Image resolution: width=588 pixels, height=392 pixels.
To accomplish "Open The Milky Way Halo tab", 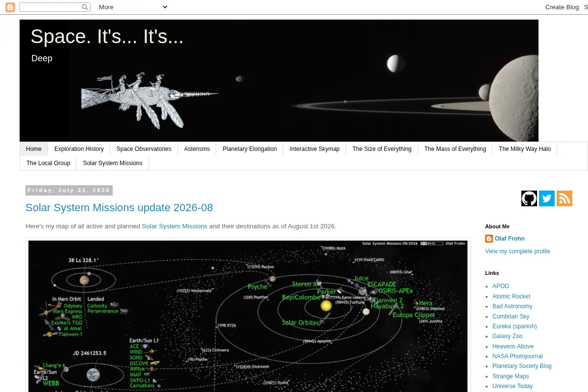I will pos(525,149).
